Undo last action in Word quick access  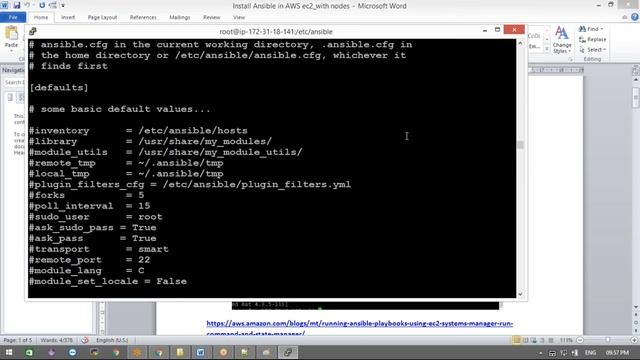pyautogui.click(x=27, y=5)
